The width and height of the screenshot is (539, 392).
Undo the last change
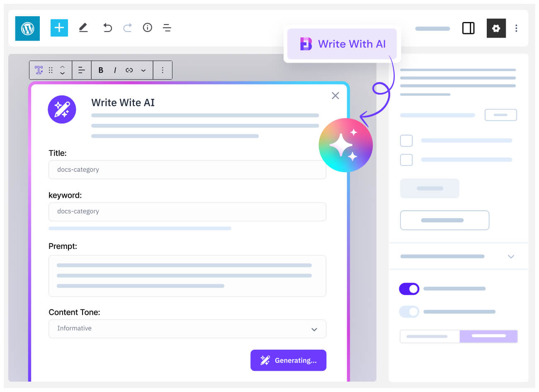tap(107, 27)
